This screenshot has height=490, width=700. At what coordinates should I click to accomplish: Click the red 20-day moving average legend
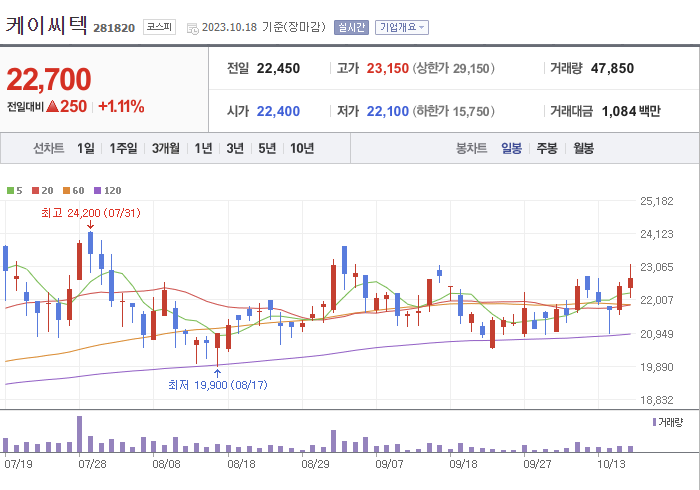pyautogui.click(x=42, y=191)
